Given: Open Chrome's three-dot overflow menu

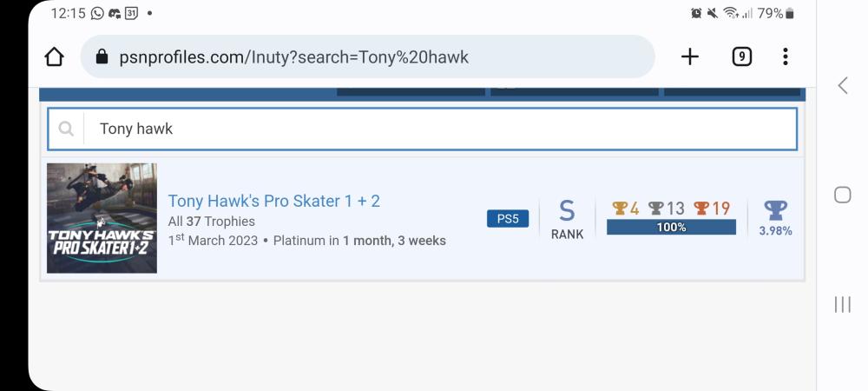Looking at the screenshot, I should 786,57.
